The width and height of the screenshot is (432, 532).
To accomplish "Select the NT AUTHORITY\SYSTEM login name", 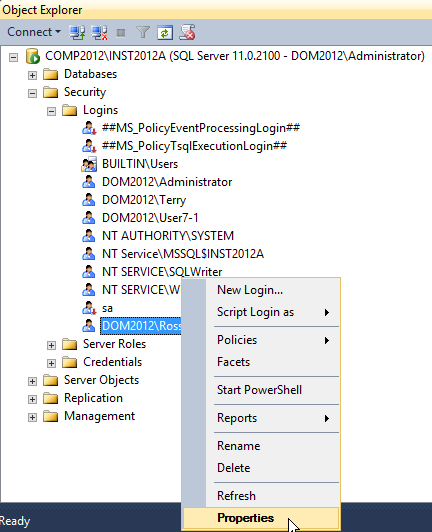I will pyautogui.click(x=168, y=236).
